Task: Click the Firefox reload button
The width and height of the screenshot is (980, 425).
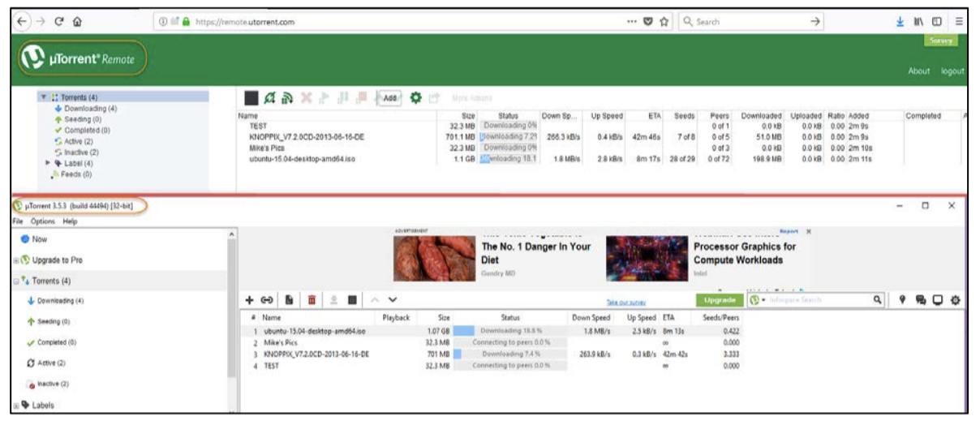Action: point(59,22)
